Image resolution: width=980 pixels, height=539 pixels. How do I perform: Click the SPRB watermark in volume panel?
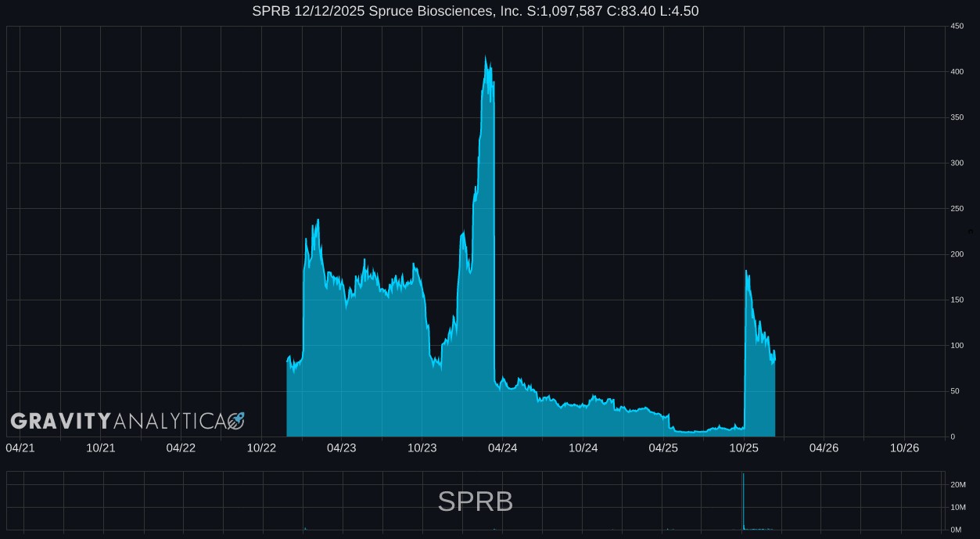pos(475,501)
